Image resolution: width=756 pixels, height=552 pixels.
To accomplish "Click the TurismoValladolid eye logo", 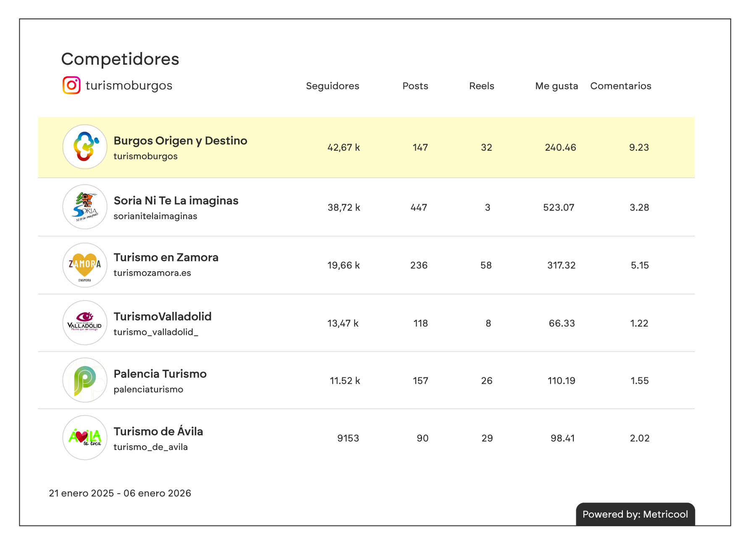I will click(85, 322).
